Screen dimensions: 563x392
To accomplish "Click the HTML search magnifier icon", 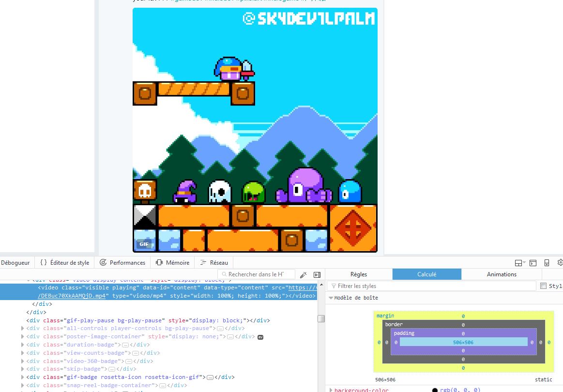I will coord(224,274).
